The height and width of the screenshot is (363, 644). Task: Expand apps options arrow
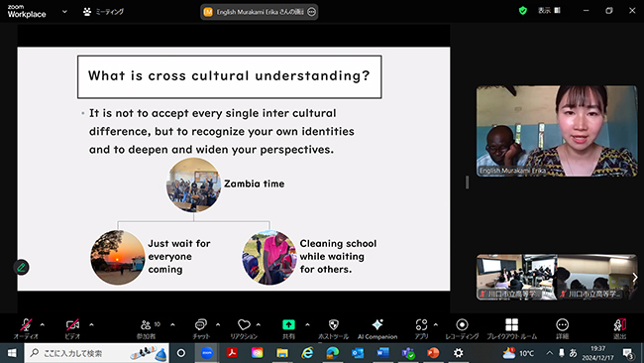pyautogui.click(x=435, y=324)
